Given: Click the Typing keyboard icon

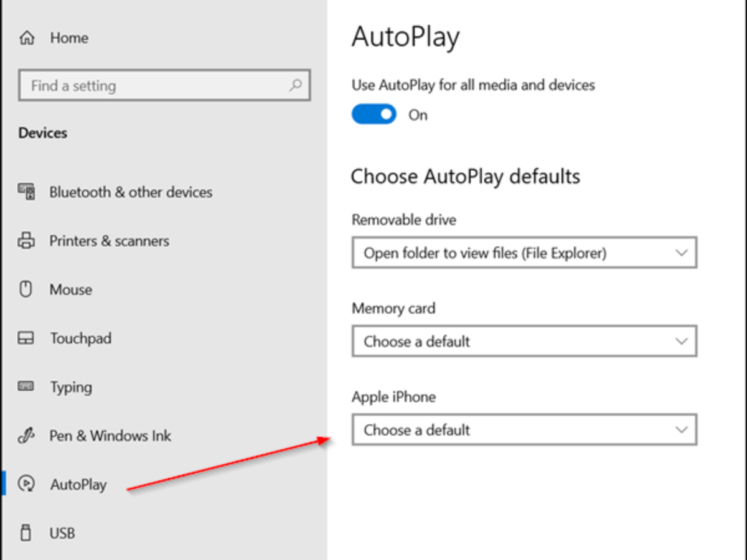Looking at the screenshot, I should coord(26,386).
